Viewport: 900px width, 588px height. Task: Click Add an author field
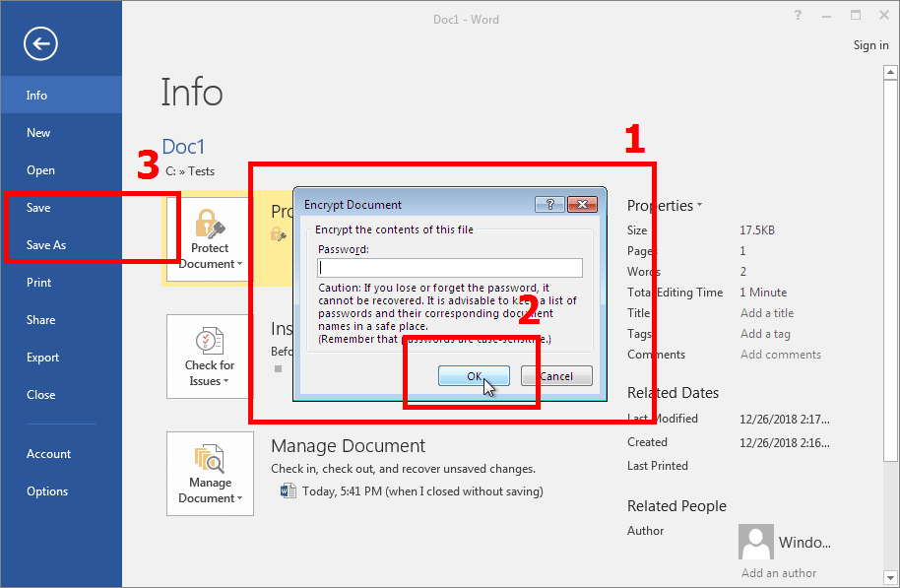pyautogui.click(x=778, y=572)
